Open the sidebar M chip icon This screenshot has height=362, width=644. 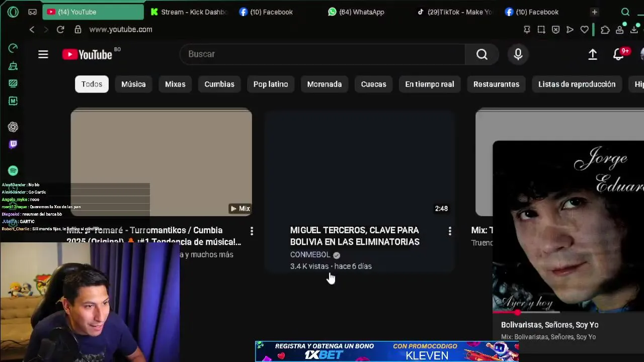coord(13,101)
